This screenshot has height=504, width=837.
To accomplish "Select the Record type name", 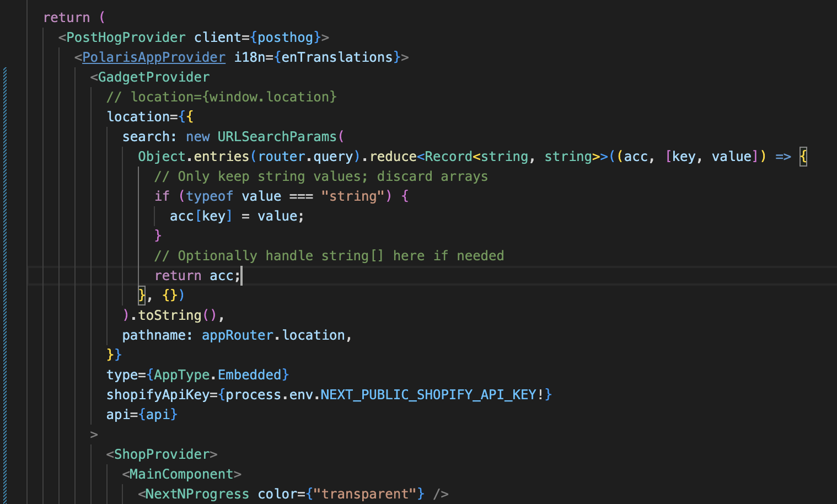I will point(449,157).
